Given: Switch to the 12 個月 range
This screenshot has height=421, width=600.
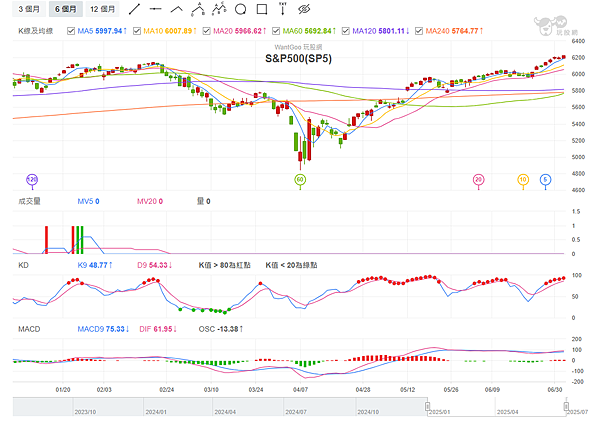Looking at the screenshot, I should [102, 9].
